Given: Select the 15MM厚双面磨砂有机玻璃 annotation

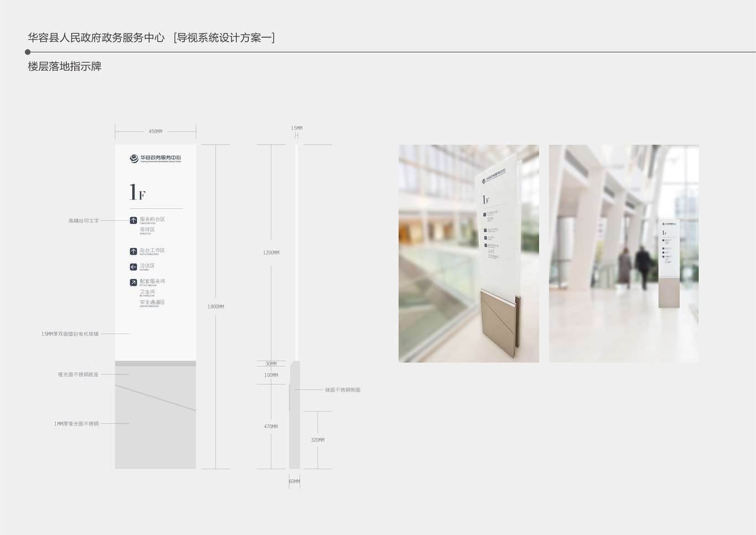Looking at the screenshot, I should point(70,334).
